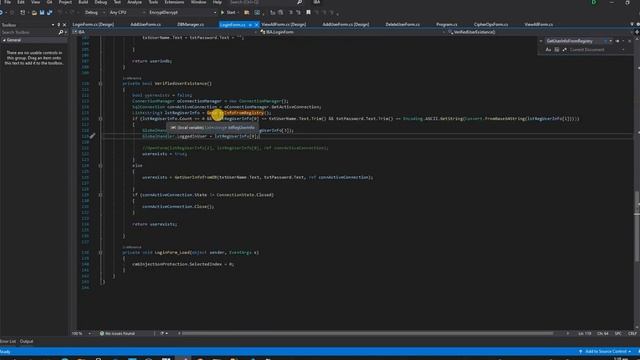Switch to LoginForm.cs [Design] tab
Viewport: 640px width, 360px height.
[93, 24]
